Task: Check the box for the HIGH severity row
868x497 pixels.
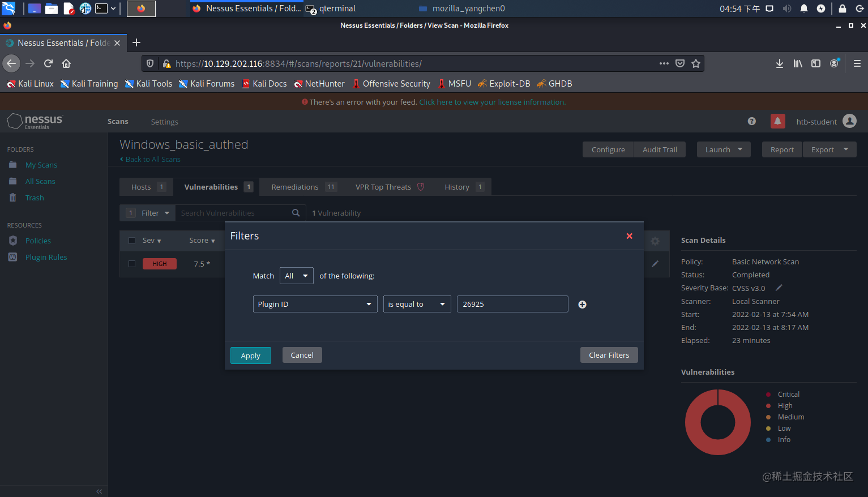Action: (132, 264)
